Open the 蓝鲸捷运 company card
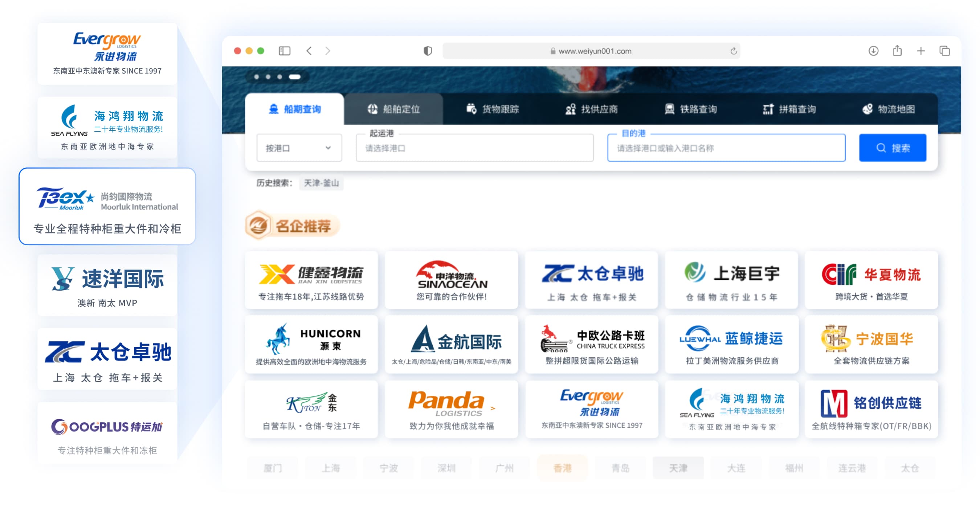Screen dimensions: 980x505 [x=731, y=345]
